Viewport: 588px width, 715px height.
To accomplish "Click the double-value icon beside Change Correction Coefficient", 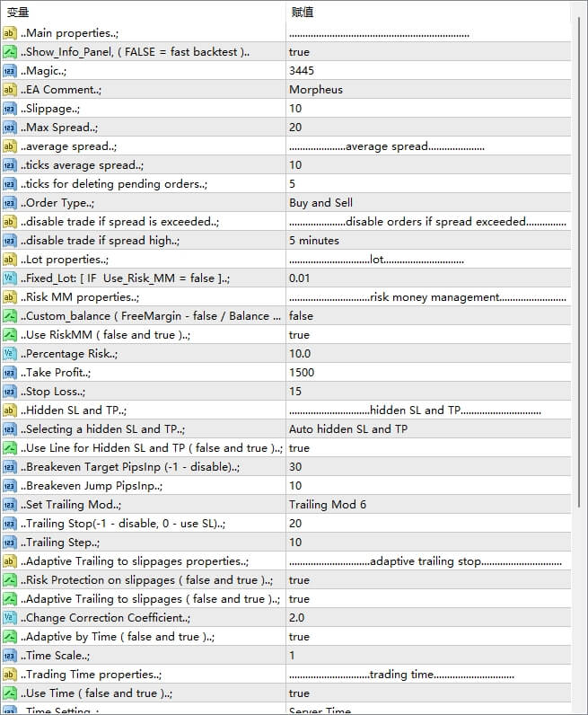I will [10, 618].
